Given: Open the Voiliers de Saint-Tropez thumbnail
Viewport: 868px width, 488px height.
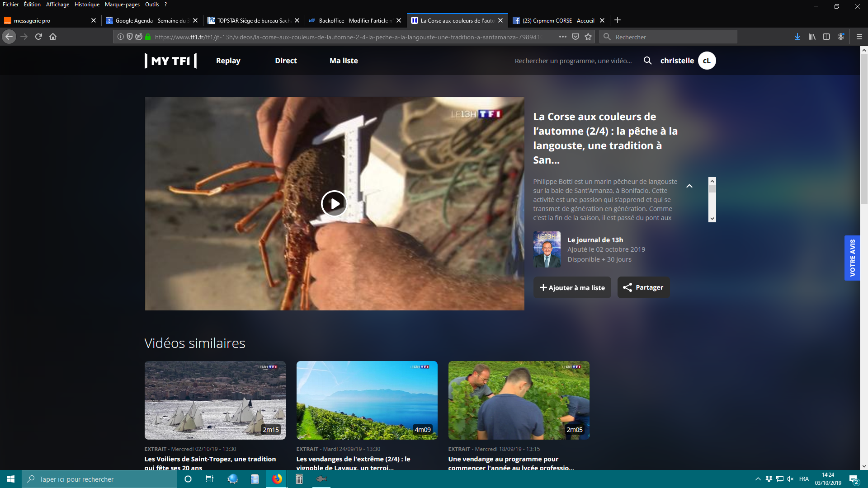Looking at the screenshot, I should (x=215, y=400).
